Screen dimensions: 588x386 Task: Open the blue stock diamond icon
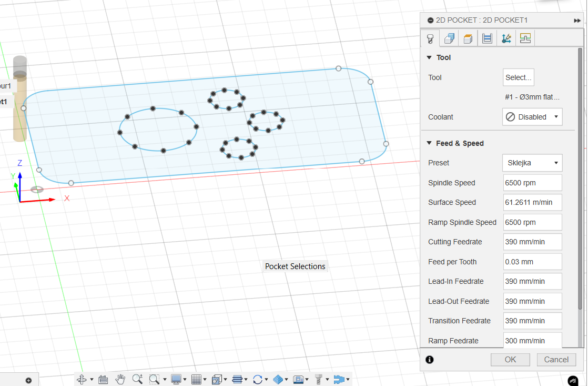278,379
